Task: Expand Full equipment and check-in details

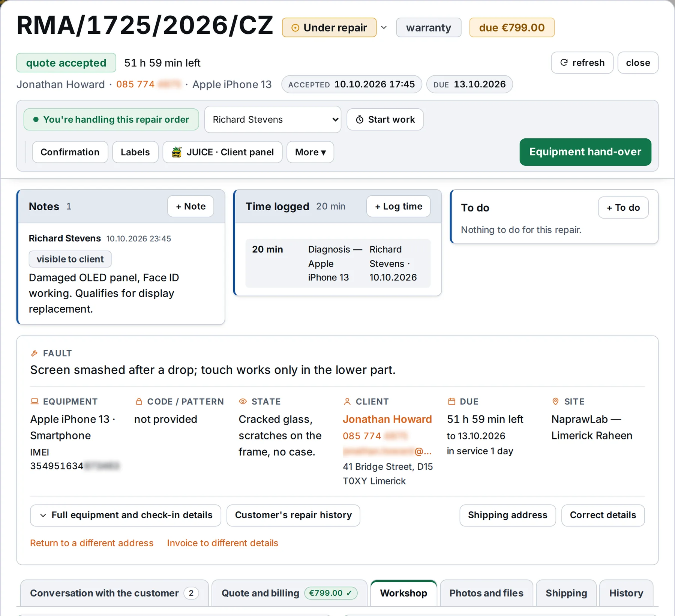Action: pos(126,515)
